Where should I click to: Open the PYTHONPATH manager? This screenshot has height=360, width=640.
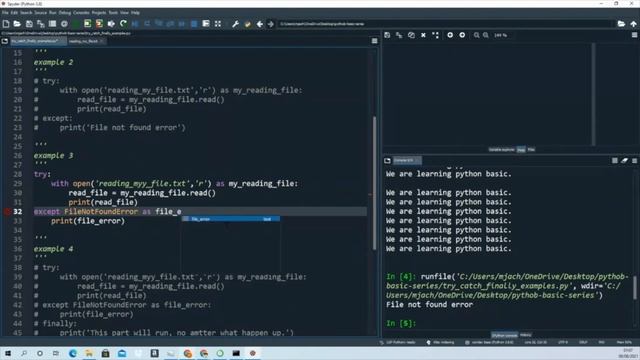tap(247, 24)
